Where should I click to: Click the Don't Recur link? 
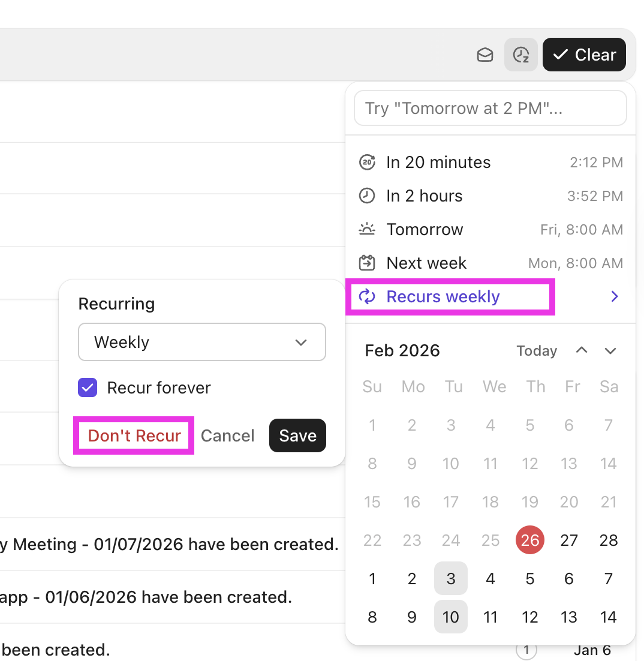tap(134, 436)
